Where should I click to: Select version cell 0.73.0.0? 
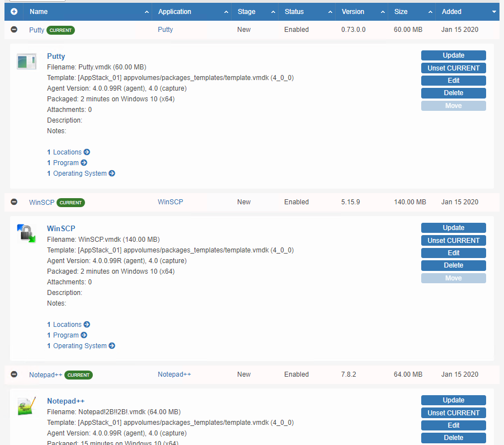[x=354, y=30]
